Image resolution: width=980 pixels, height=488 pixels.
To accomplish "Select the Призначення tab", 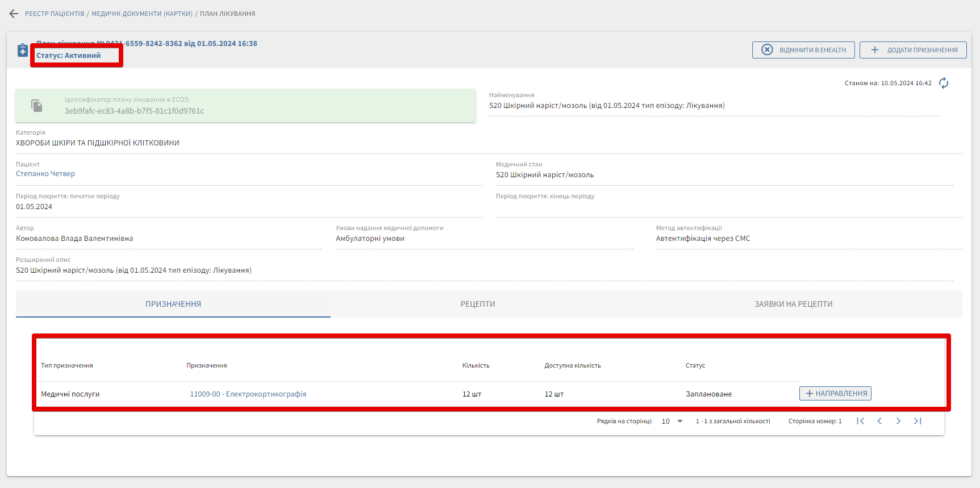I will tap(173, 304).
